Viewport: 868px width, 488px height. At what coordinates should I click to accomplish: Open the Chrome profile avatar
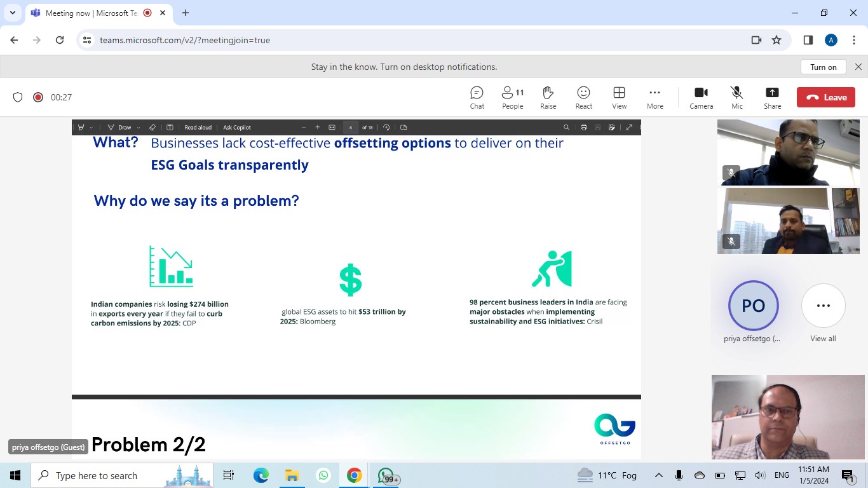831,40
